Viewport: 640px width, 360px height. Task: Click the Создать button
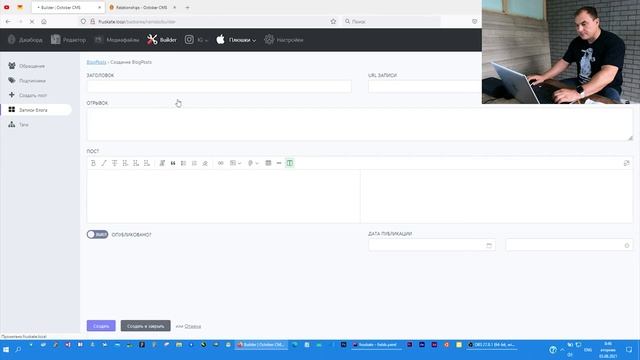click(x=101, y=326)
